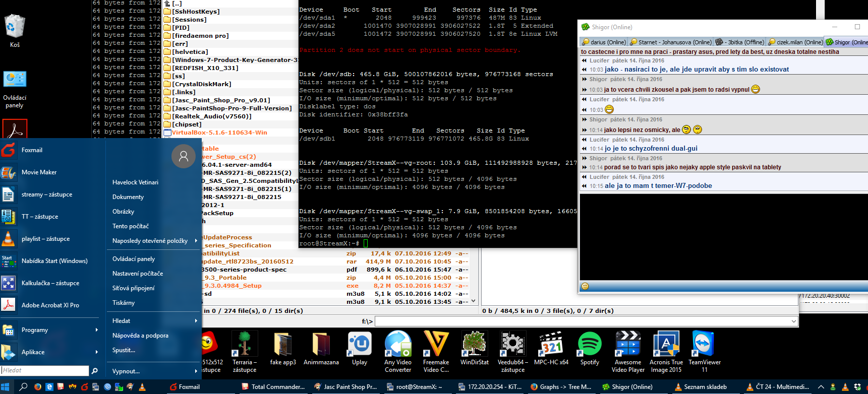Open Uplay desktop shortcut

360,348
